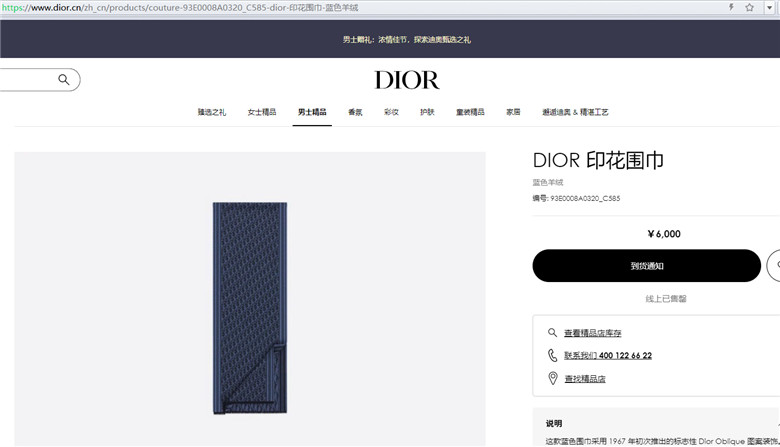Image resolution: width=780 pixels, height=447 pixels.
Task: Click the search magnifier icon
Action: (x=64, y=80)
